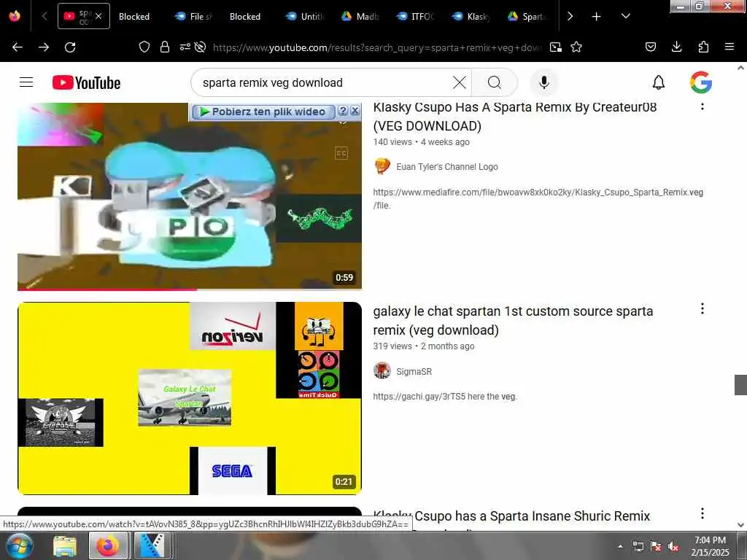Open YouTube guide hamburger menu
The height and width of the screenshot is (560, 747).
click(26, 82)
